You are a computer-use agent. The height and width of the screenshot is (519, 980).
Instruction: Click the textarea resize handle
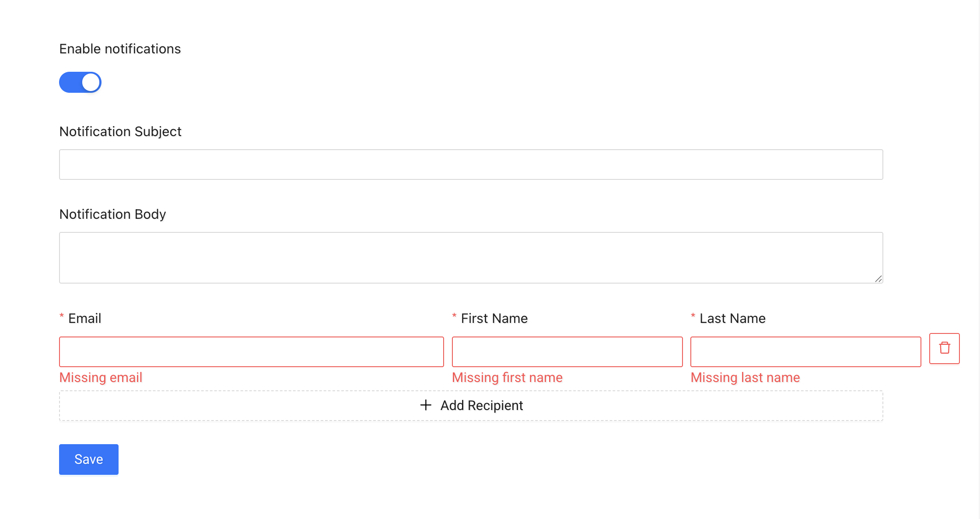879,279
